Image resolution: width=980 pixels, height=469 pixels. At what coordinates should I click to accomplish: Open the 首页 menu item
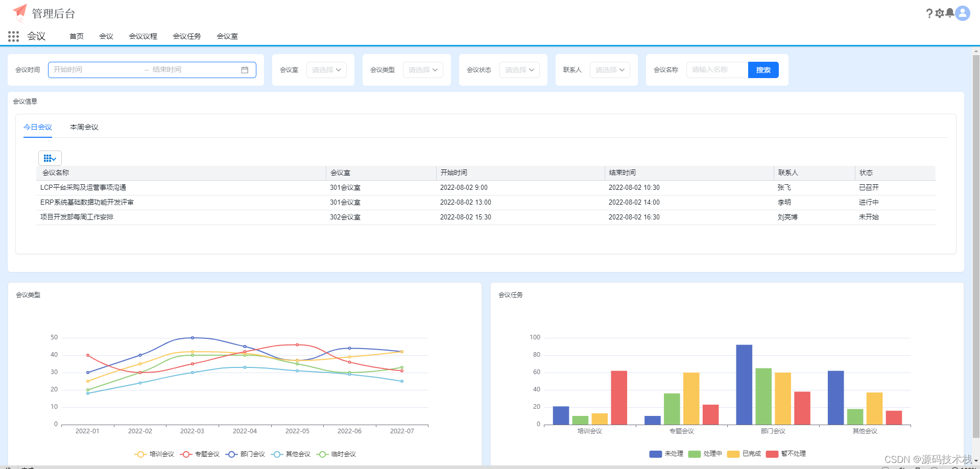tap(77, 36)
